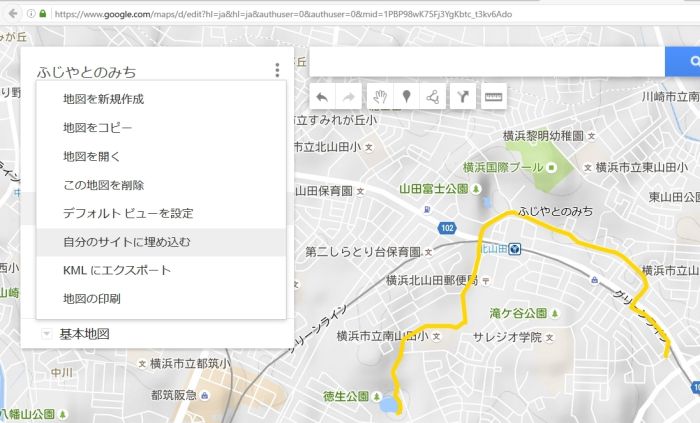Screen dimensions: 700x423
Task: Click the 横浜市立都筑小 label
Action: (x=190, y=364)
